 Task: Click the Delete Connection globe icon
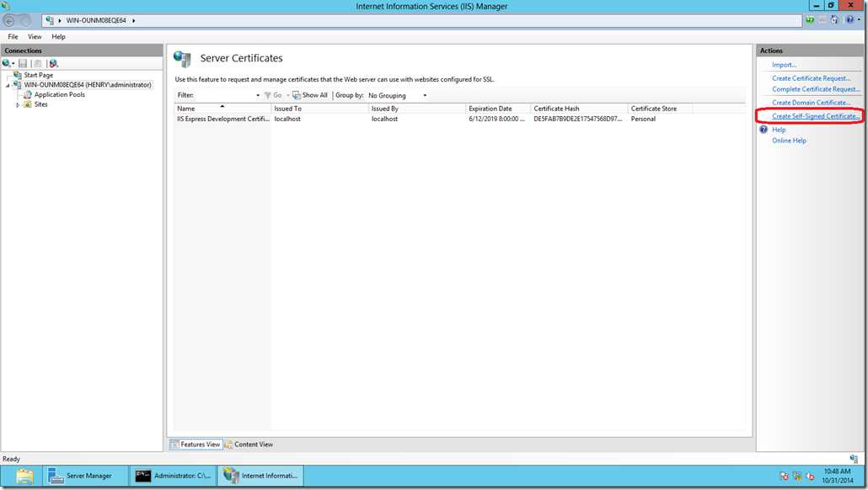(x=53, y=64)
